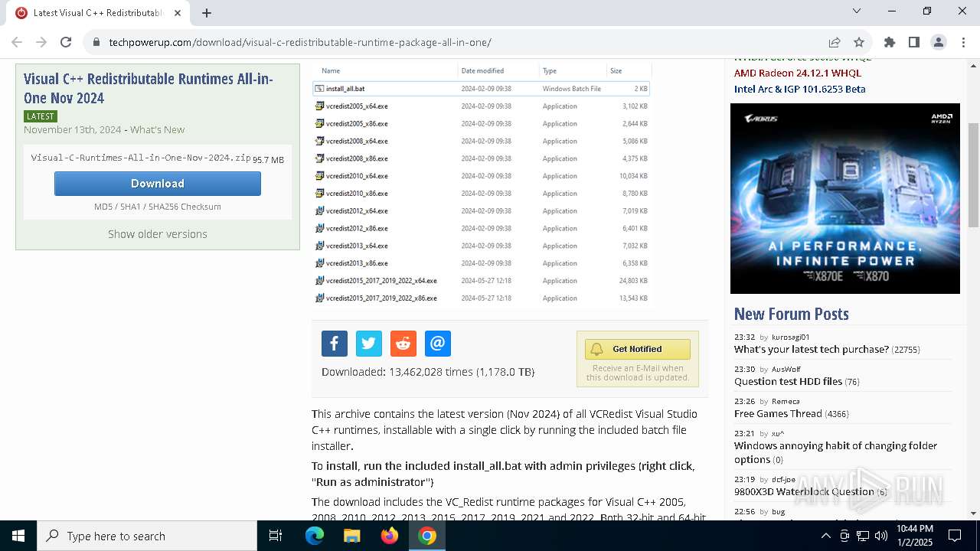
Task: Share on Reddit icon
Action: point(403,344)
